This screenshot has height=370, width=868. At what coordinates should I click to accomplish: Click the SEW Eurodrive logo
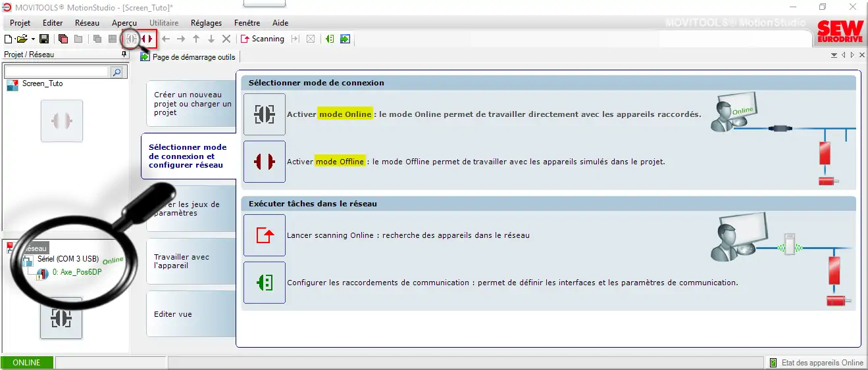[840, 33]
